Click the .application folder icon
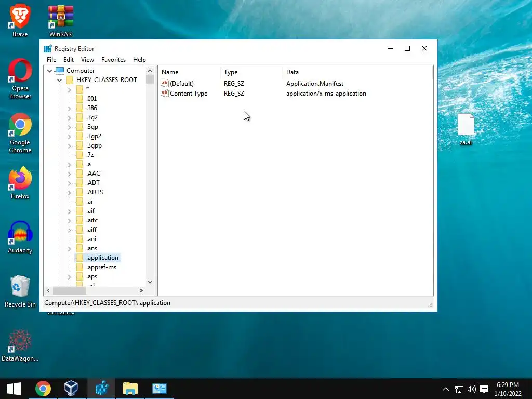 [79, 258]
